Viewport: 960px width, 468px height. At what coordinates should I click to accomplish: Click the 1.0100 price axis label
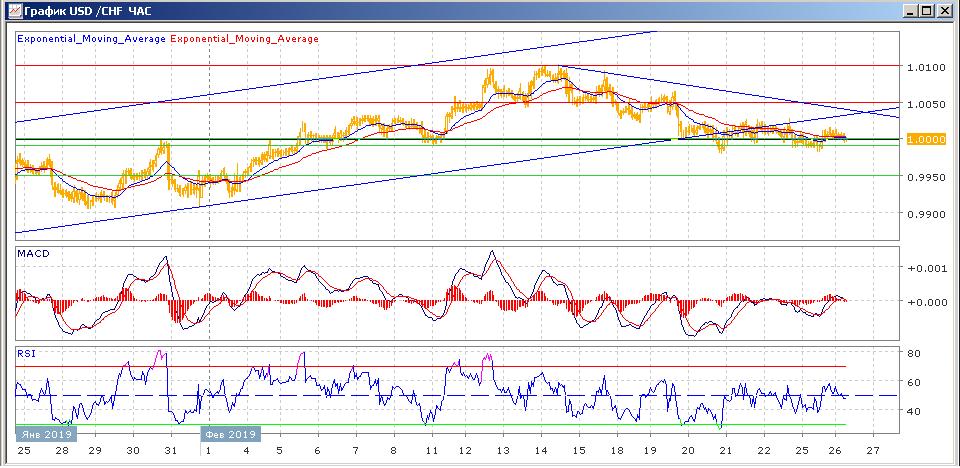[x=926, y=66]
